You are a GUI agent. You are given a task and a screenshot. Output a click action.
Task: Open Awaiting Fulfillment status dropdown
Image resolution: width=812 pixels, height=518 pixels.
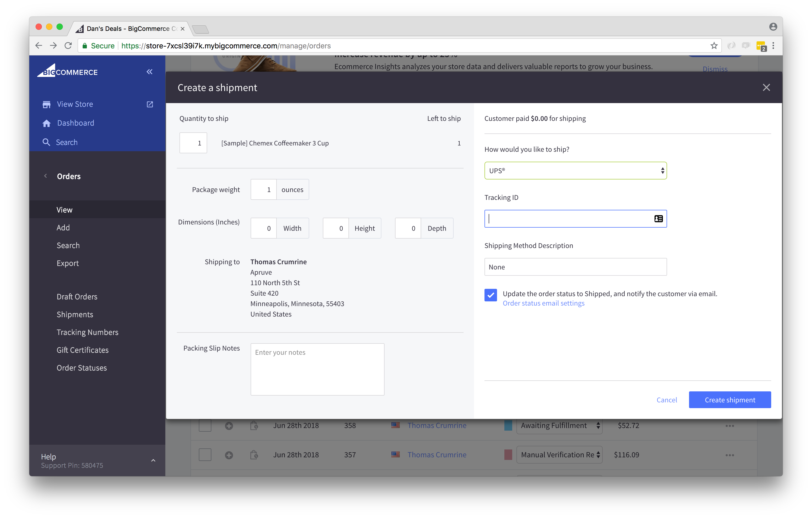(x=559, y=426)
